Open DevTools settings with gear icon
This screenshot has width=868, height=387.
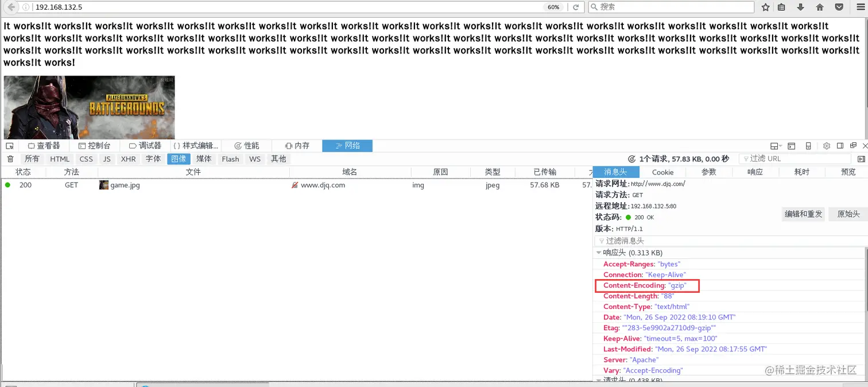pyautogui.click(x=827, y=146)
